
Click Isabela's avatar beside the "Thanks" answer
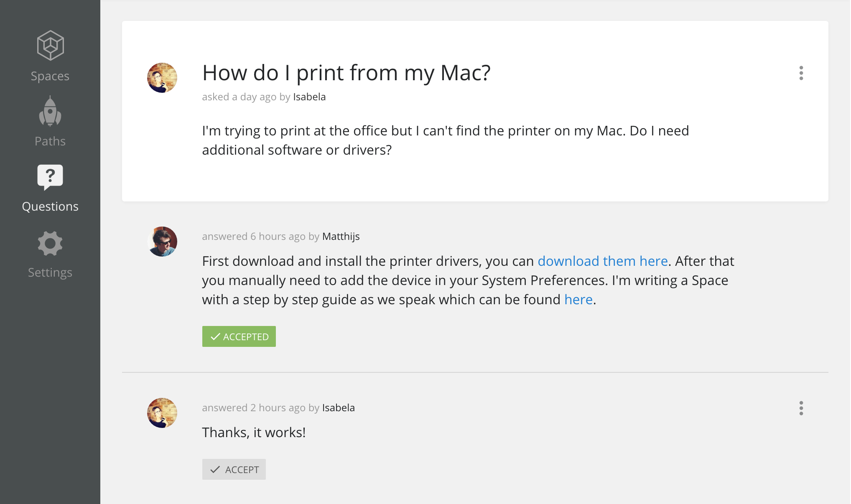click(x=162, y=413)
